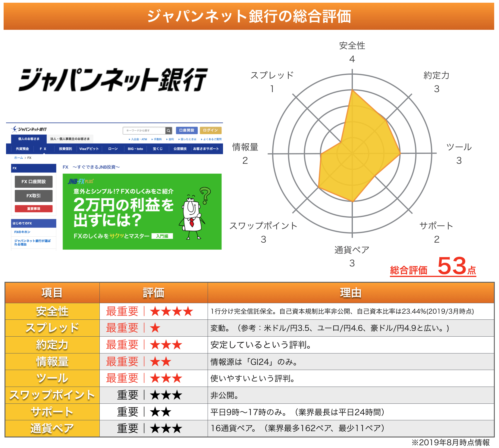Click the ホーム breadcrumb link
Image resolution: width=499 pixels, height=448 pixels.
[18, 158]
